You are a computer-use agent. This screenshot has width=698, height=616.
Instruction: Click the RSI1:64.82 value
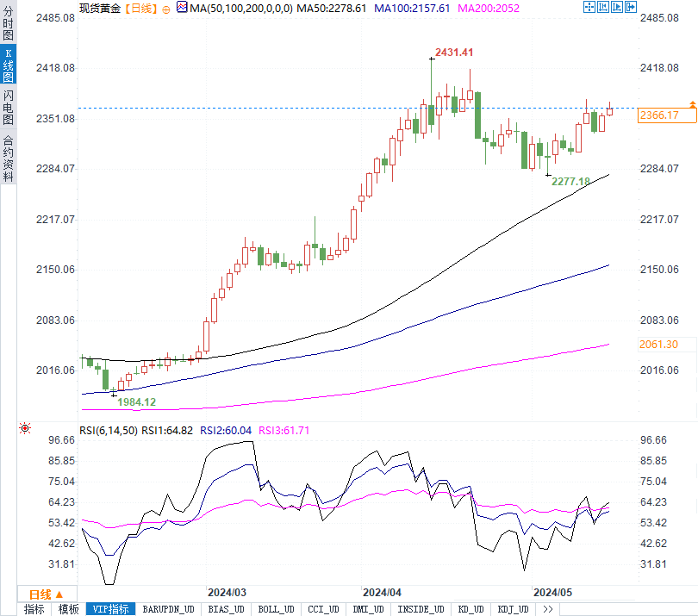coord(167,431)
